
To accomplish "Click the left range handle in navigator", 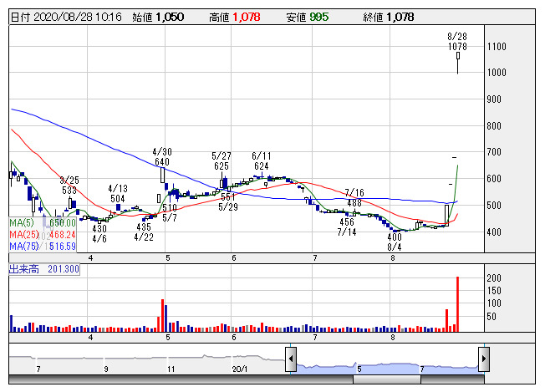I will tap(290, 359).
